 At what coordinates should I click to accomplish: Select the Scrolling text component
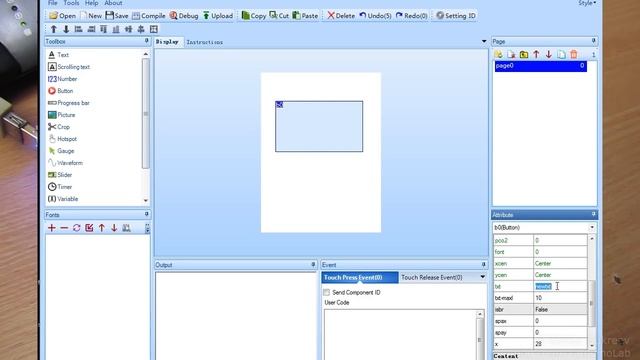tap(69, 67)
